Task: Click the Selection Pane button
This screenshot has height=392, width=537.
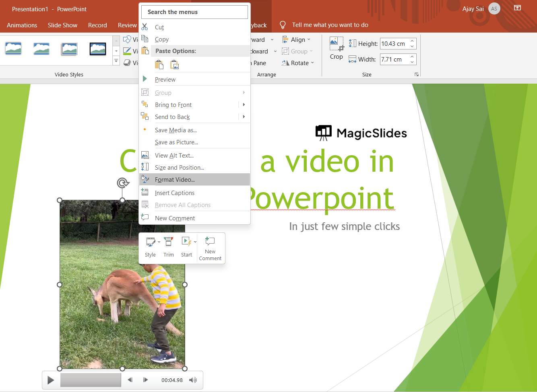Action: tap(259, 63)
